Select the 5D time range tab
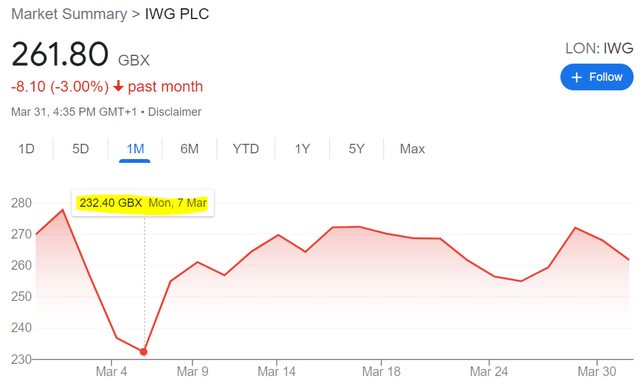The height and width of the screenshot is (383, 640). [x=80, y=149]
